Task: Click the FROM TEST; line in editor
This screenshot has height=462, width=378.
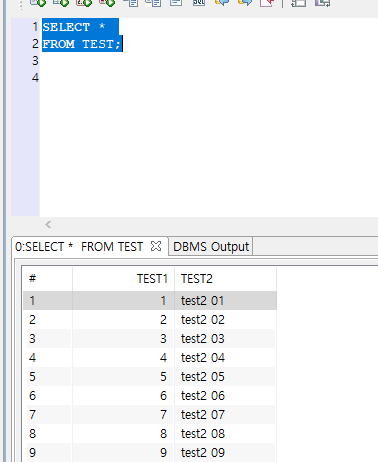Action: (82, 44)
